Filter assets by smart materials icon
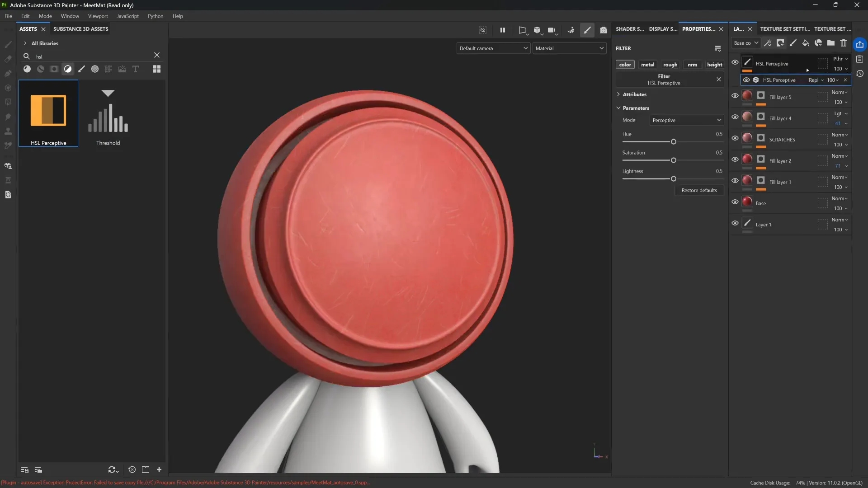868x488 pixels. [41, 69]
